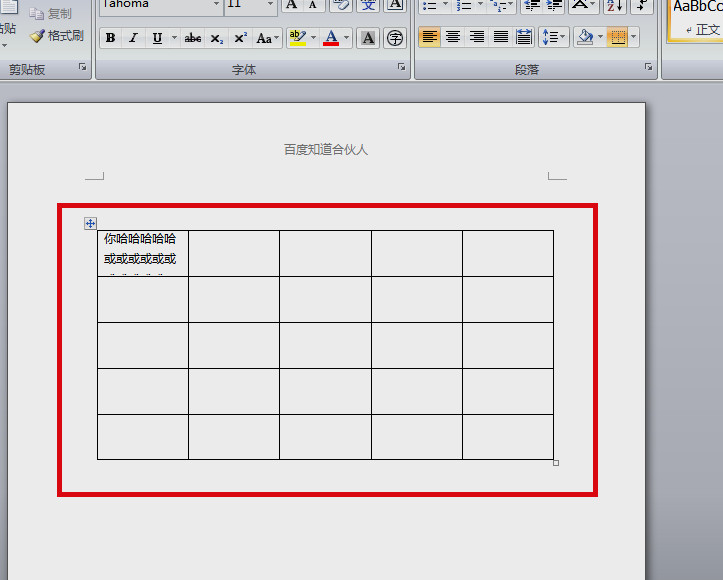Toggle superscript formatting
Image resolution: width=723 pixels, height=580 pixels.
tap(241, 38)
